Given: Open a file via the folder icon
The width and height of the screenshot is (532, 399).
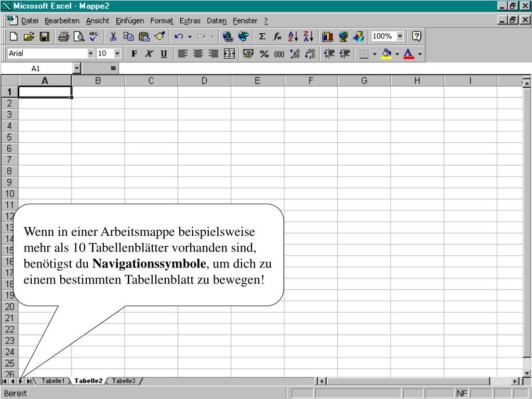Looking at the screenshot, I should 29,36.
